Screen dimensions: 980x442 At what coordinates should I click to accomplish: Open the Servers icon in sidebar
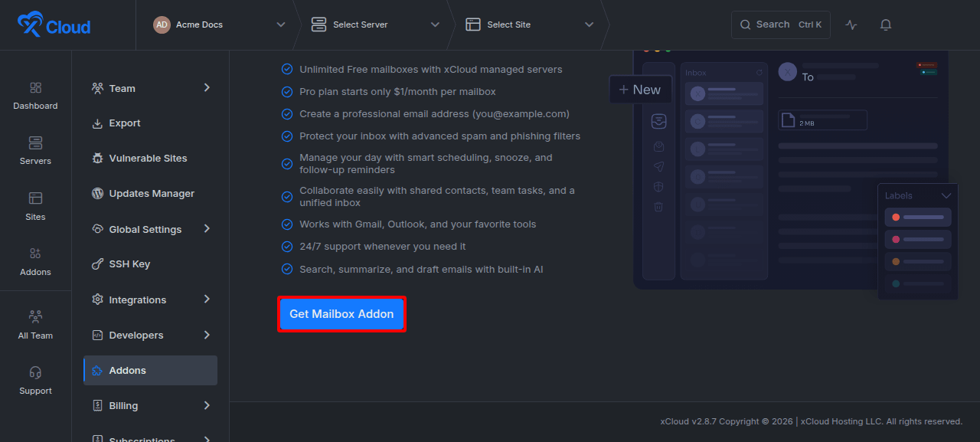[x=35, y=143]
